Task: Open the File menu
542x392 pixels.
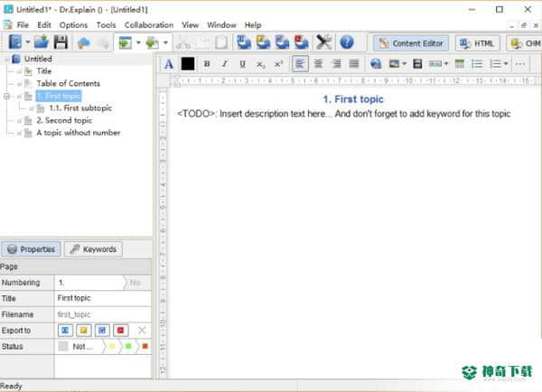Action: 23,25
